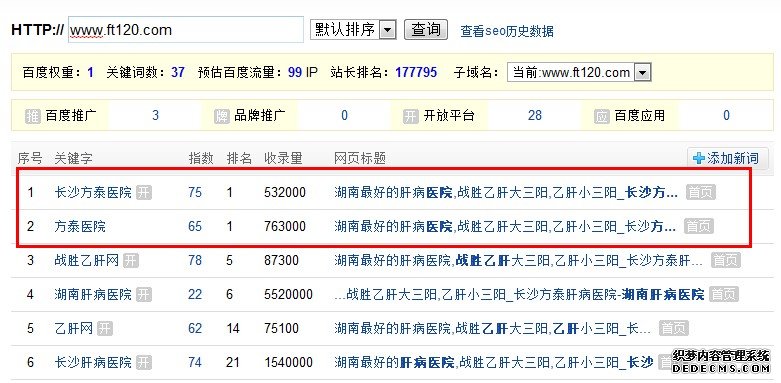Click the keyword count 37
Screen dimensions: 781x383
(178, 73)
